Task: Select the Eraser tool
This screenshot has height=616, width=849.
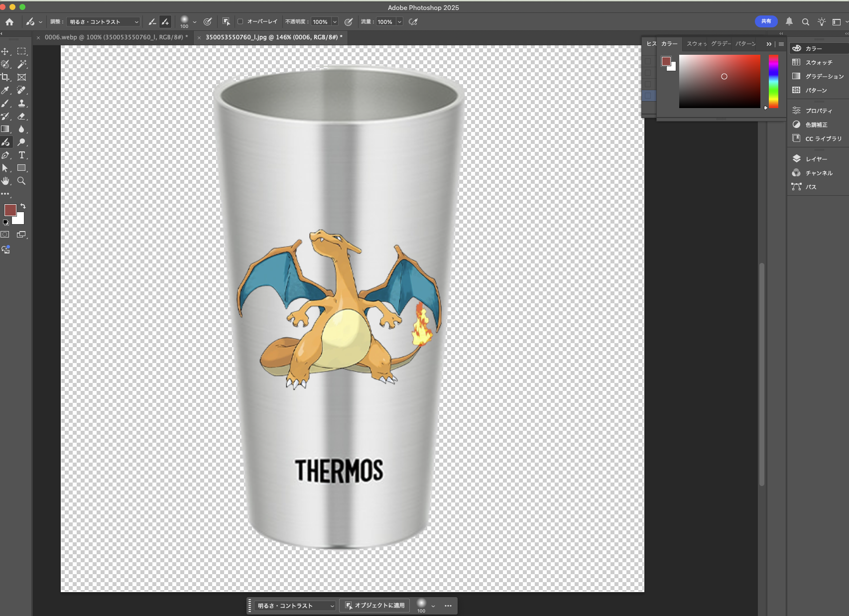Action: pyautogui.click(x=21, y=116)
